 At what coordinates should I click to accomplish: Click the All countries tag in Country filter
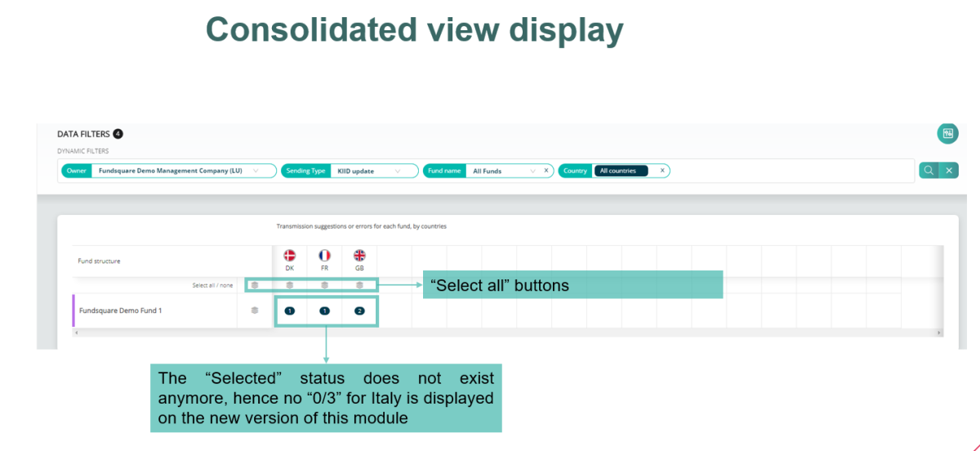click(x=621, y=171)
